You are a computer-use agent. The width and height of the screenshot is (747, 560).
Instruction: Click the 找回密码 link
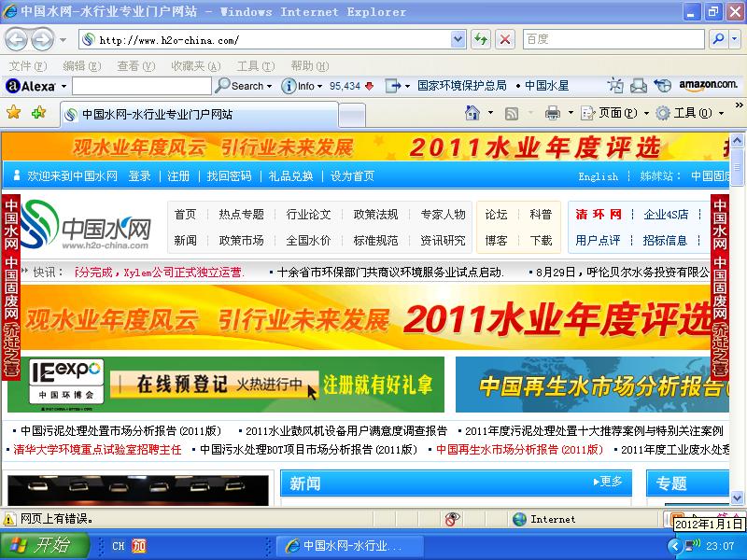click(229, 176)
